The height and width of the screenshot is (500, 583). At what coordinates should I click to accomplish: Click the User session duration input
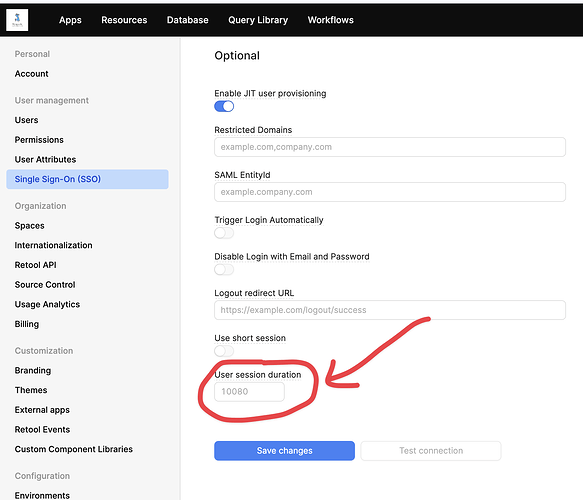click(249, 392)
